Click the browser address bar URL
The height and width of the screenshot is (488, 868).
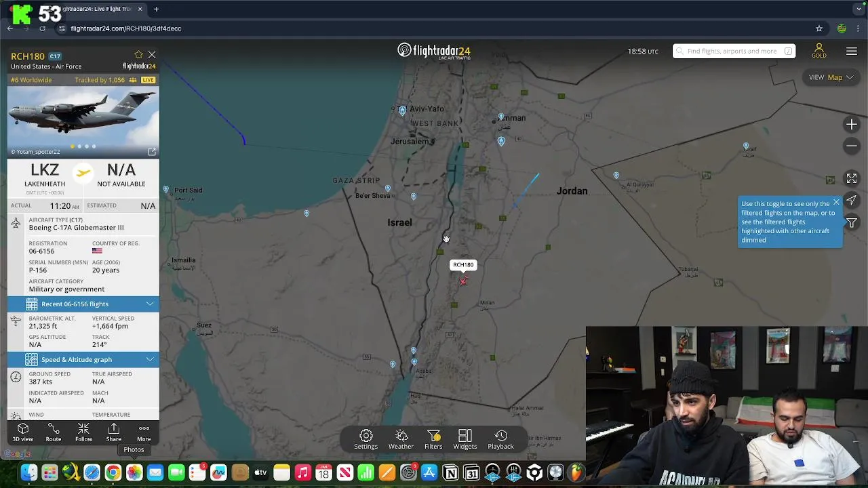point(126,28)
